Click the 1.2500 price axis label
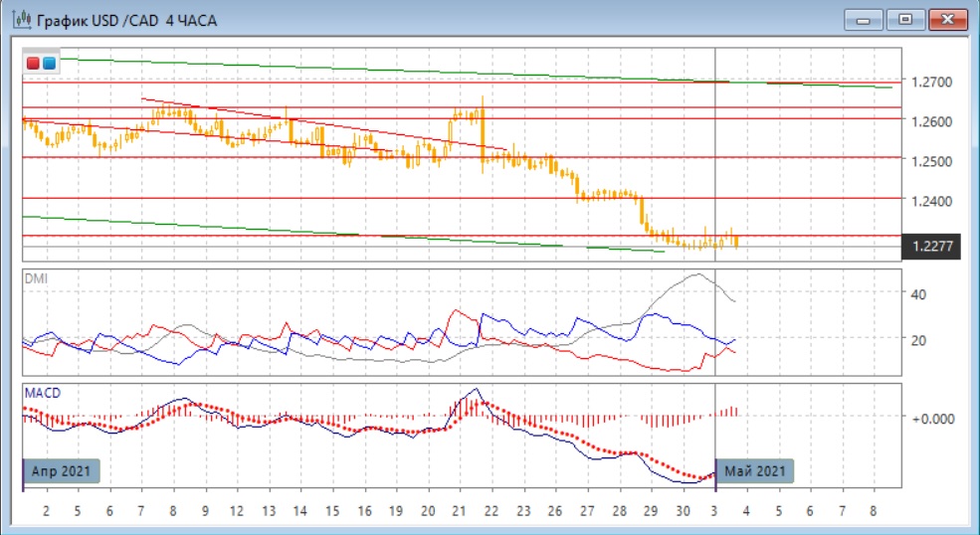The height and width of the screenshot is (535, 980). (933, 161)
